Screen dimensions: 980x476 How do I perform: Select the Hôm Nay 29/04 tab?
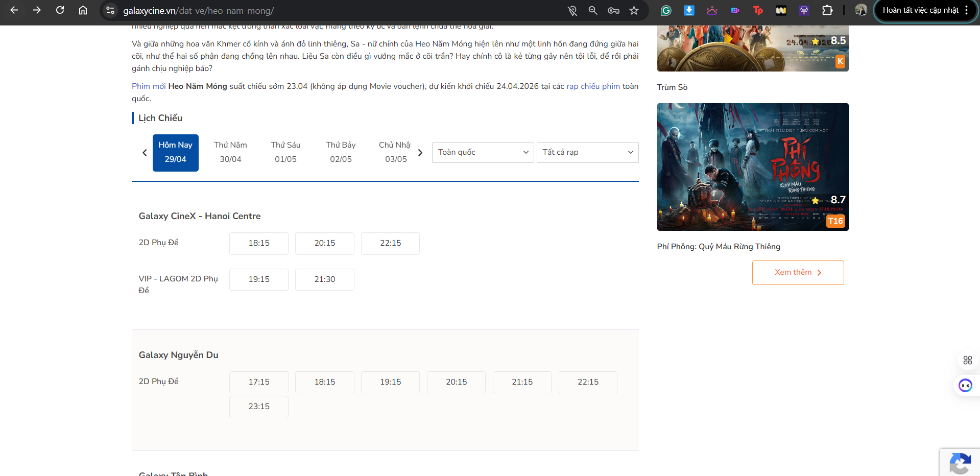(175, 152)
